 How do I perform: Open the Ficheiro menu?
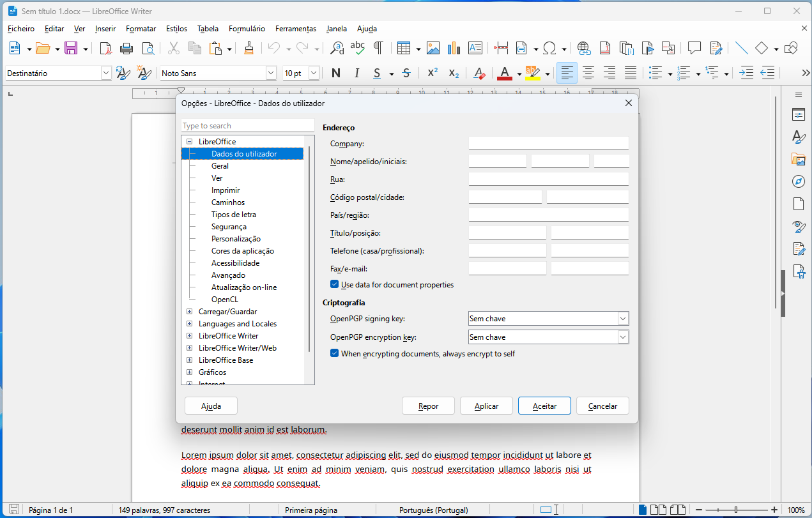pos(21,29)
